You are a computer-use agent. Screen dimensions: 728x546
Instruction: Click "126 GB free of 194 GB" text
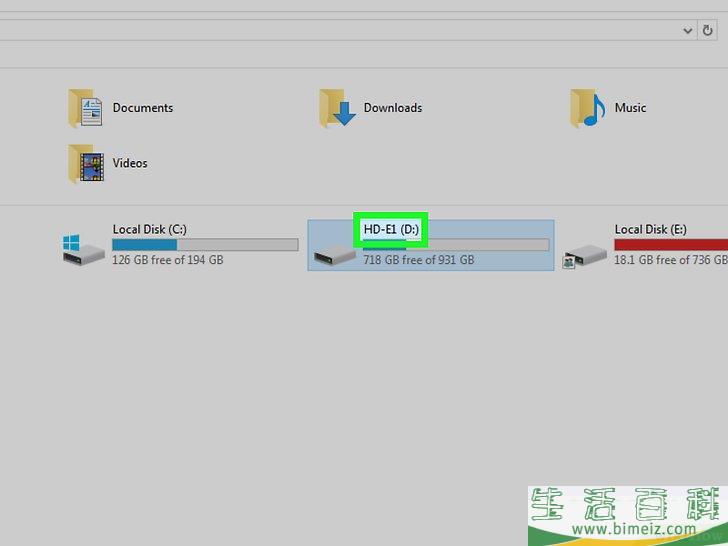[167, 260]
